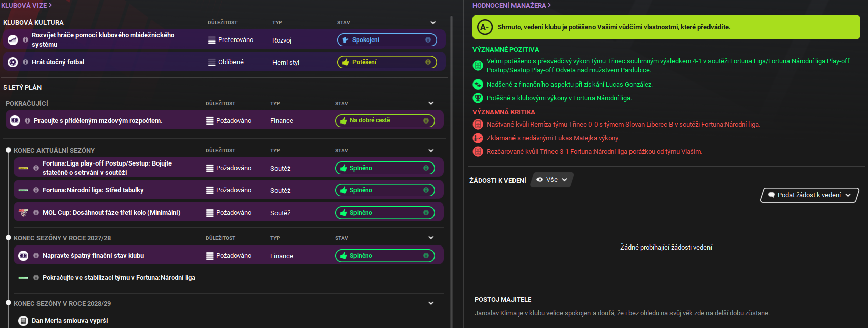Click the youth development icon beside "Rozvíjet hráče"
The height and width of the screenshot is (328, 868).
[13, 40]
